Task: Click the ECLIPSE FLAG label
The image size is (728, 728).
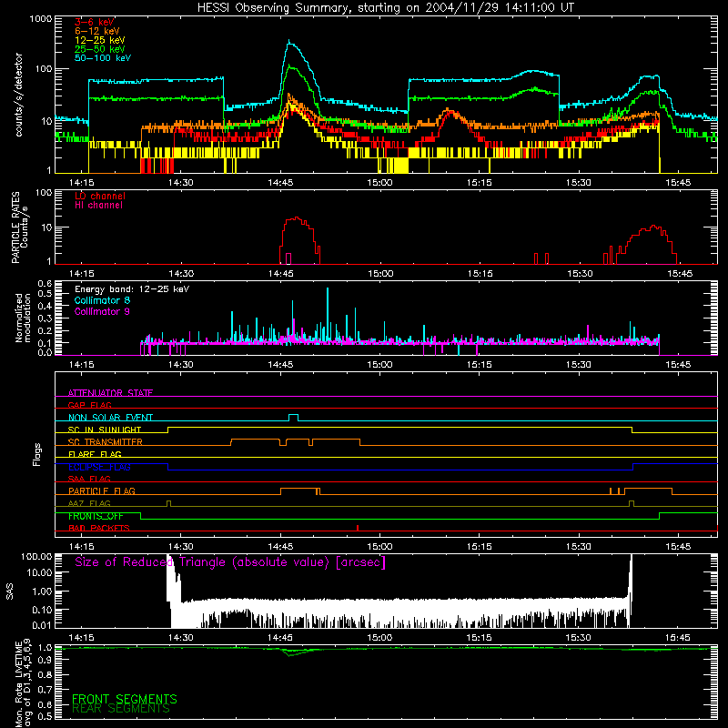Action: 99,467
